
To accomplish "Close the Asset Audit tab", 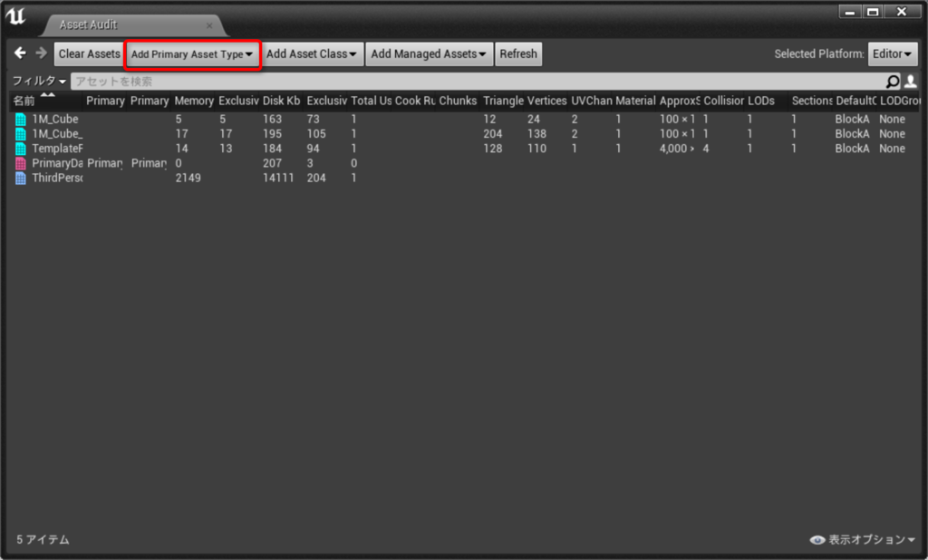I will [209, 25].
